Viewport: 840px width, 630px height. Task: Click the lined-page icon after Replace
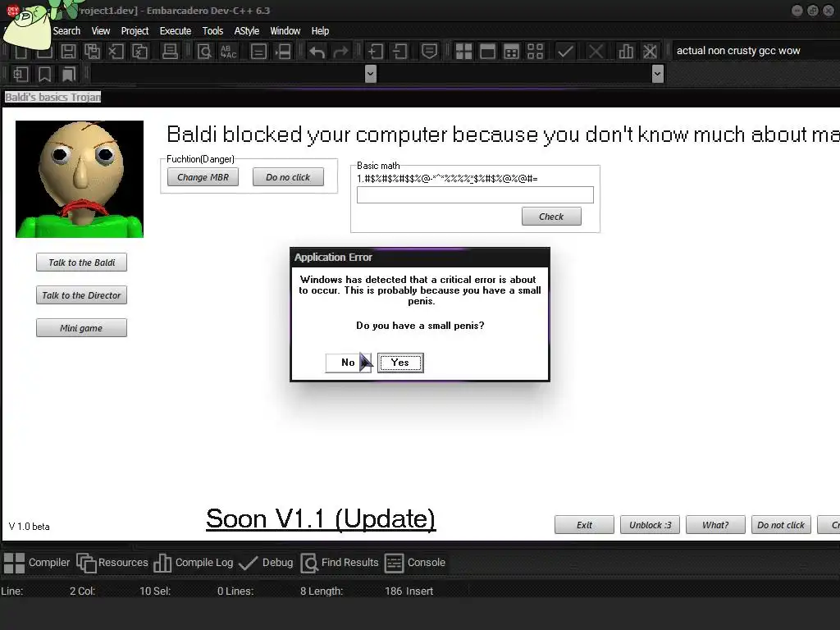point(258,52)
